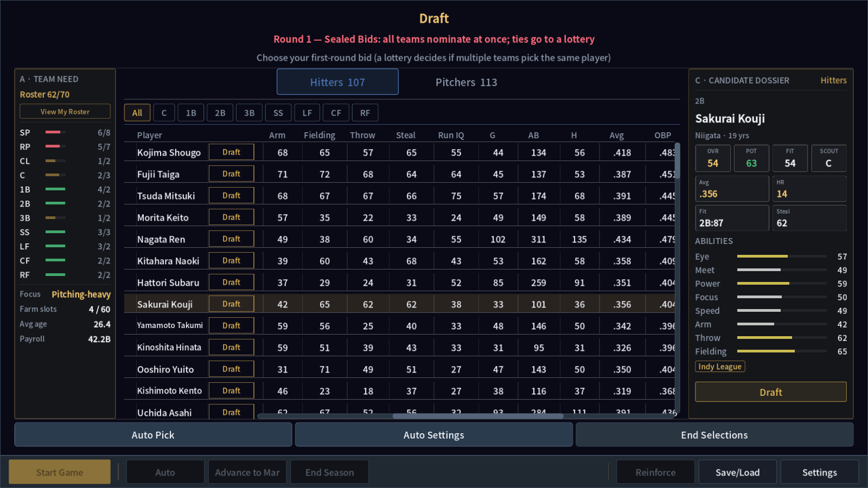Filter hitters by SS position
This screenshot has width=868, height=488.
pos(278,113)
